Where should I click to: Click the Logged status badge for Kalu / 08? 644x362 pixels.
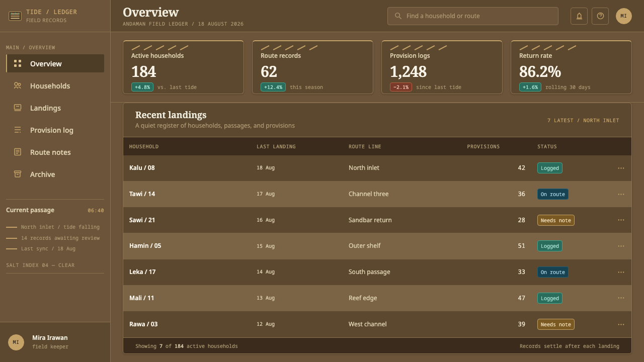pyautogui.click(x=550, y=168)
